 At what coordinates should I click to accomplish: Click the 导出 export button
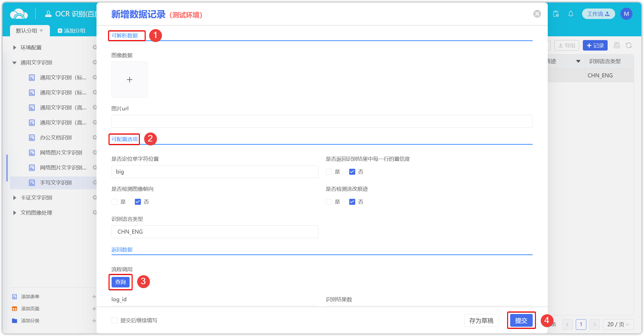(567, 45)
